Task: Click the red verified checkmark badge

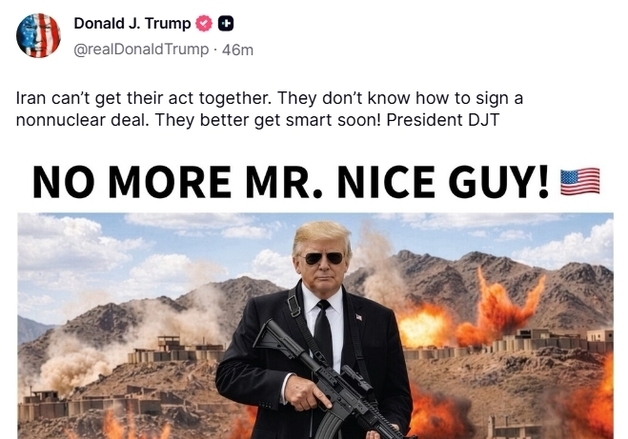Action: click(203, 24)
